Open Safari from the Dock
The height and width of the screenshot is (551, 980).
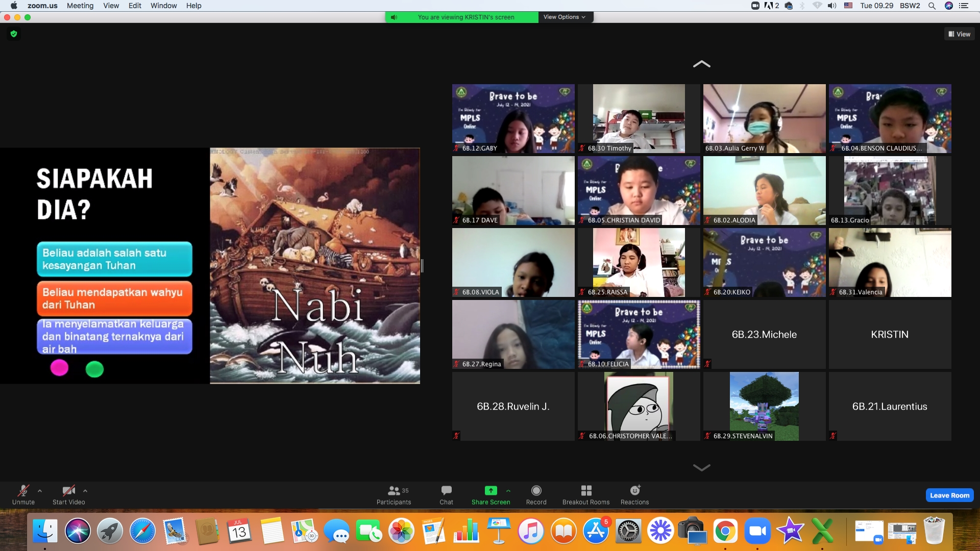point(142,532)
